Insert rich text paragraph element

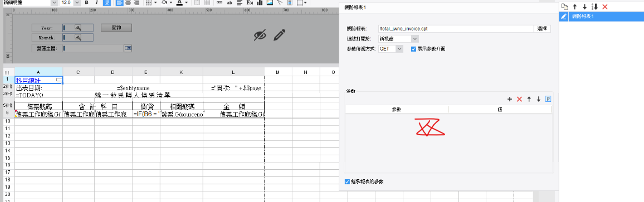pyautogui.click(x=239, y=2)
